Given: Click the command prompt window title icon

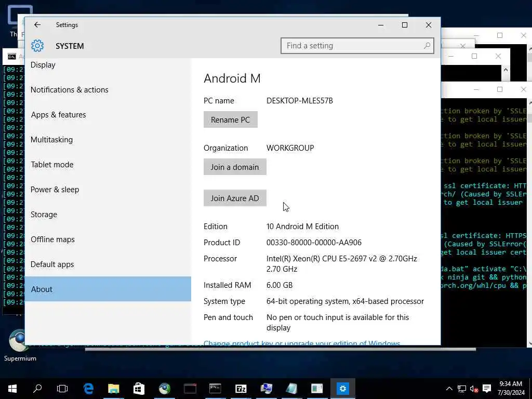Looking at the screenshot, I should click(x=12, y=56).
